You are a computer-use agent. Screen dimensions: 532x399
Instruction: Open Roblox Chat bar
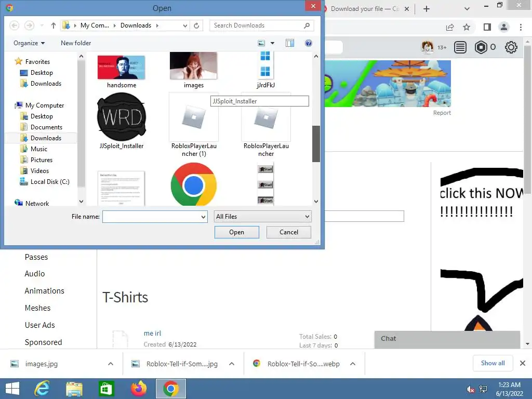pyautogui.click(x=447, y=339)
